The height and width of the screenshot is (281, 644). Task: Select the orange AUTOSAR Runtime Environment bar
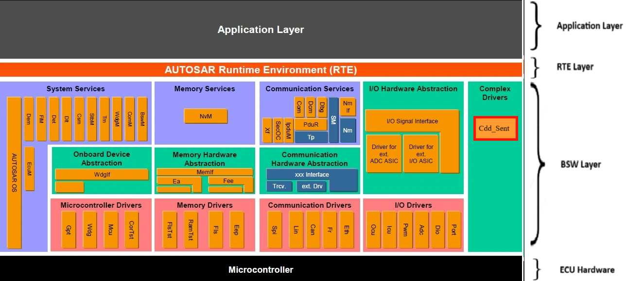point(261,70)
